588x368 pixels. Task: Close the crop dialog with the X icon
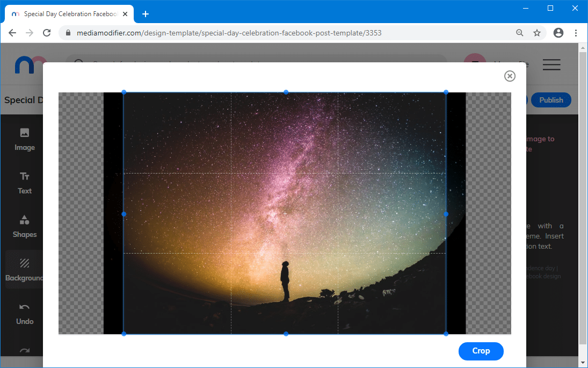[x=510, y=76]
